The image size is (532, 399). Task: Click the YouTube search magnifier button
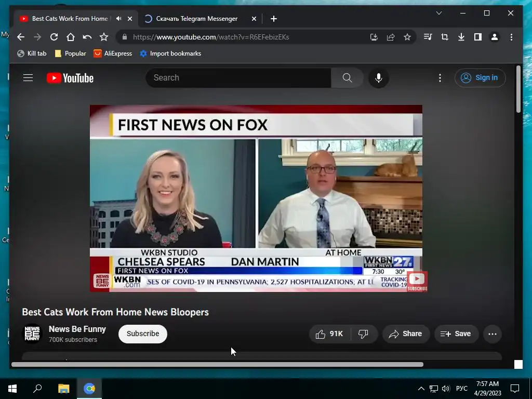pyautogui.click(x=347, y=78)
